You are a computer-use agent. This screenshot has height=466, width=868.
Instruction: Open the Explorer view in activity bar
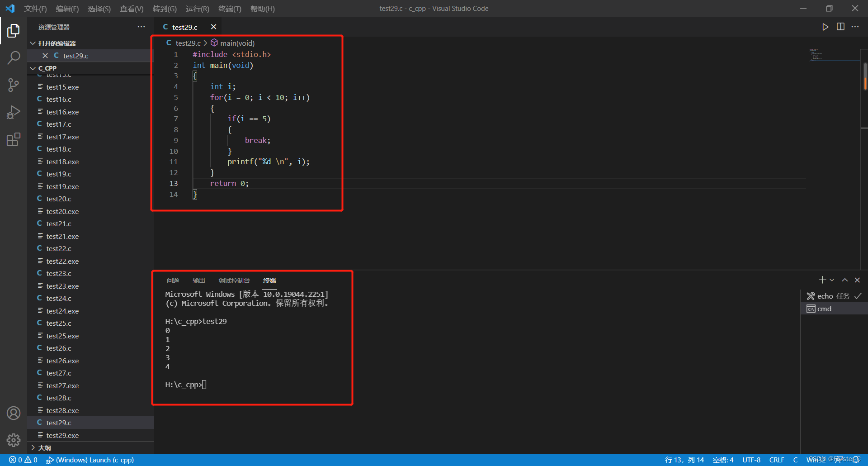[14, 31]
